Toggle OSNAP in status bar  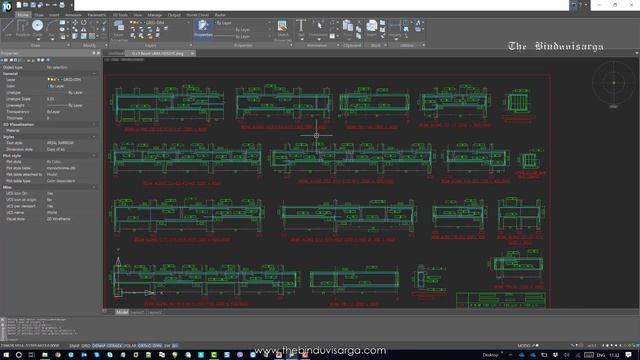(99, 346)
